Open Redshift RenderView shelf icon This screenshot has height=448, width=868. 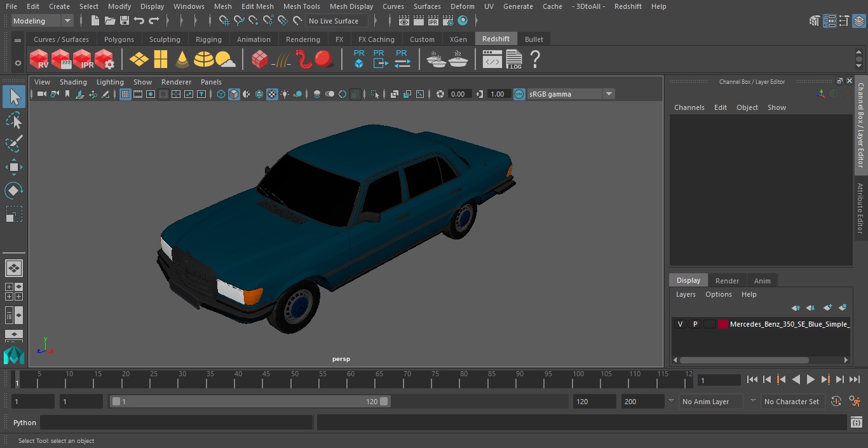pos(39,60)
